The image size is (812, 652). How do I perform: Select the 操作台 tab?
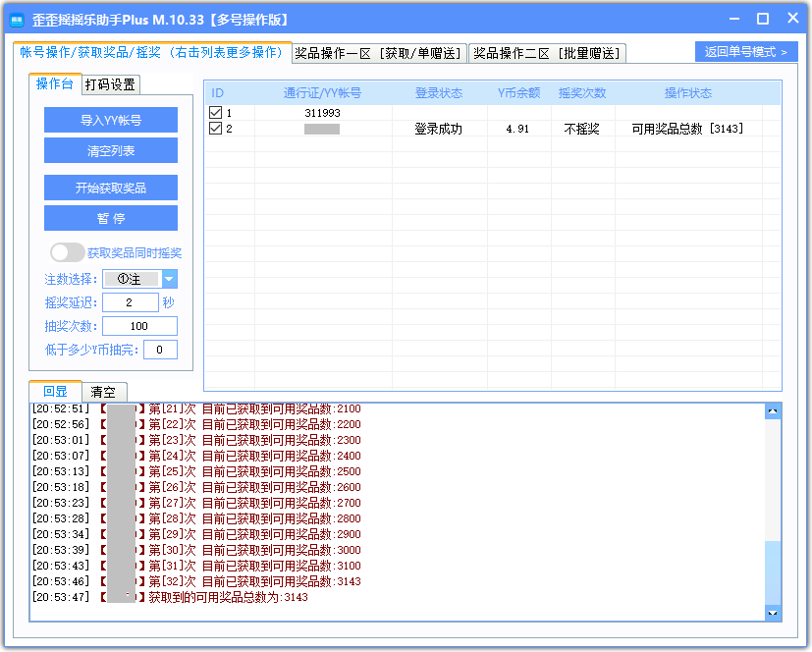55,83
